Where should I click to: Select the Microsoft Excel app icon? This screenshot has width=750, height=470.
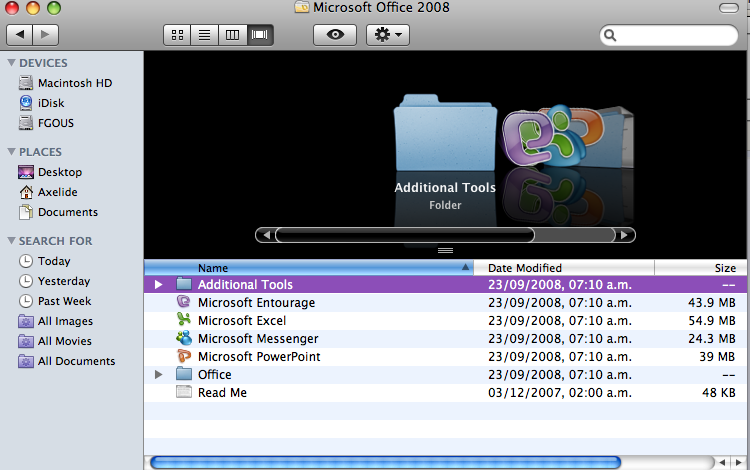184,319
